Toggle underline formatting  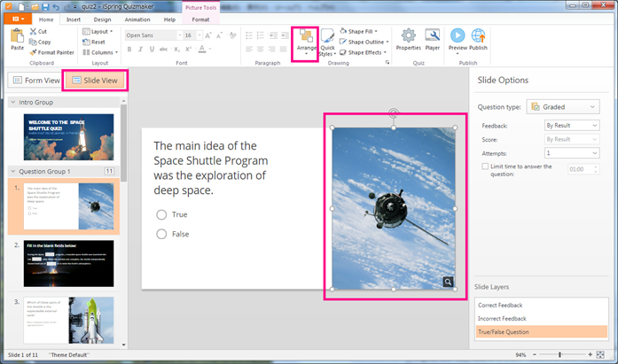pyautogui.click(x=152, y=50)
